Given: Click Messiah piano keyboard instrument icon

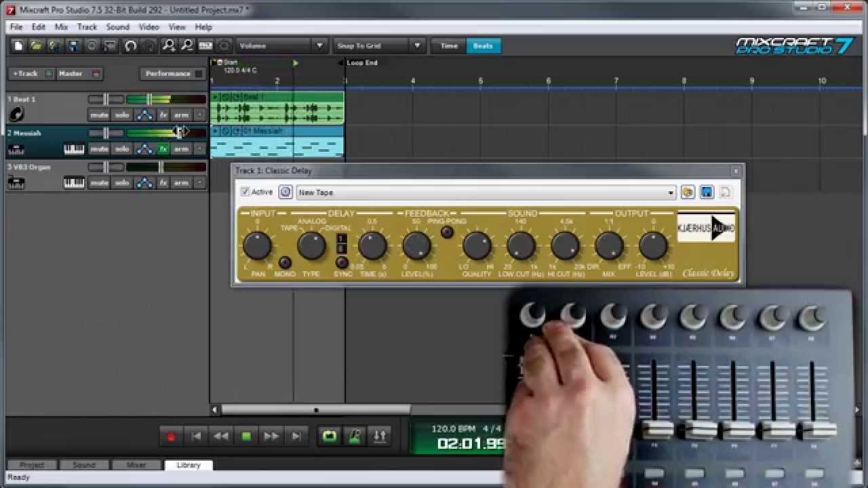Looking at the screenshot, I should point(74,149).
